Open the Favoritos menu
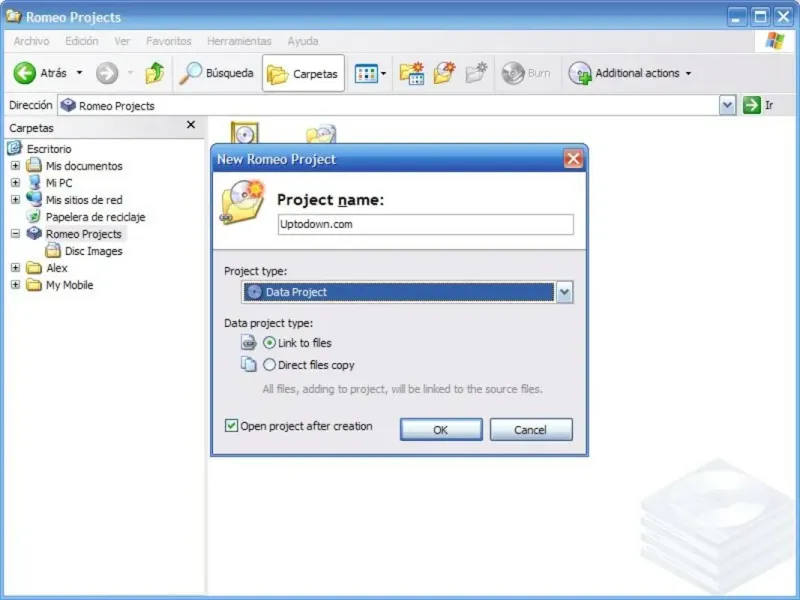Viewport: 800px width, 600px height. (x=169, y=41)
